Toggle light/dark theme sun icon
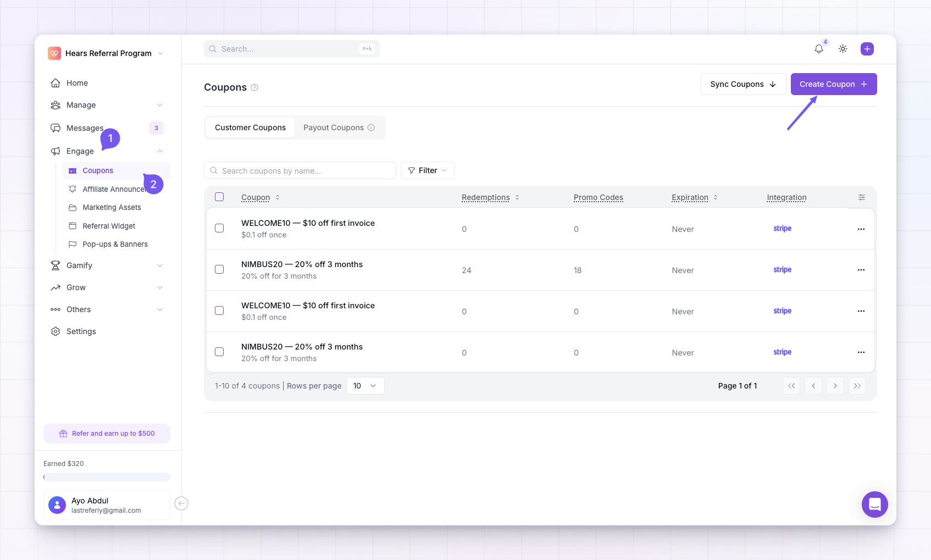Image resolution: width=931 pixels, height=560 pixels. (843, 49)
